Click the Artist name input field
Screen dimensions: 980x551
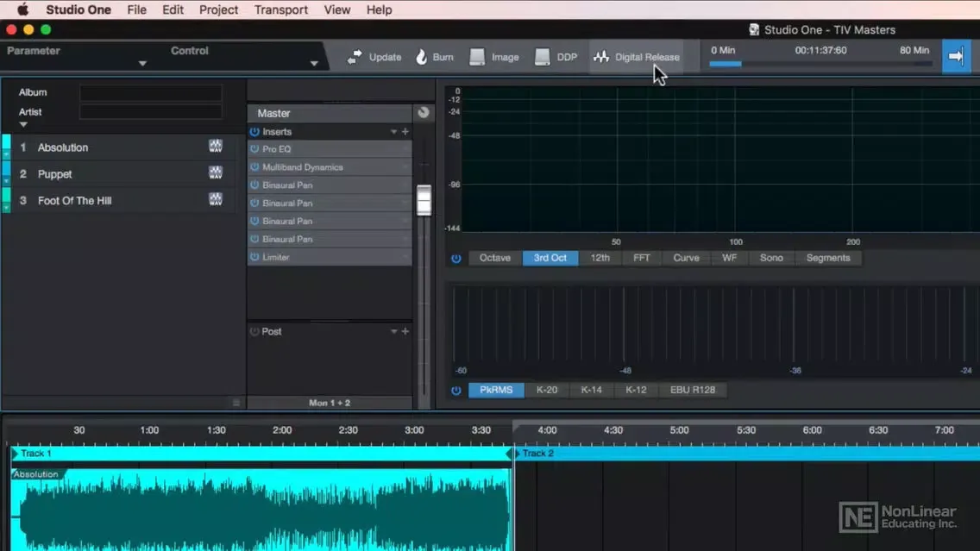pos(151,112)
